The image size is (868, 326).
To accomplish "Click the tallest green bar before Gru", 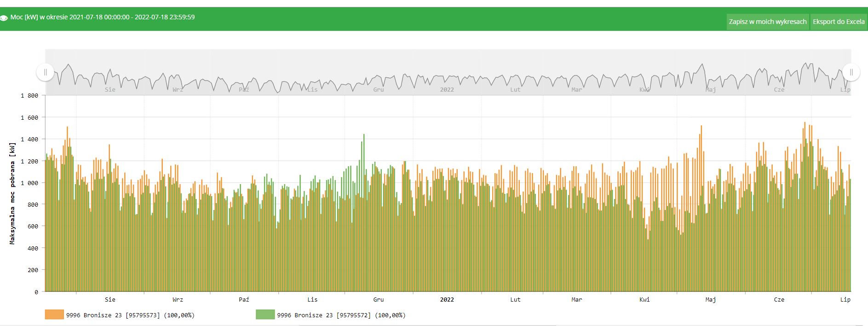I will tap(364, 213).
